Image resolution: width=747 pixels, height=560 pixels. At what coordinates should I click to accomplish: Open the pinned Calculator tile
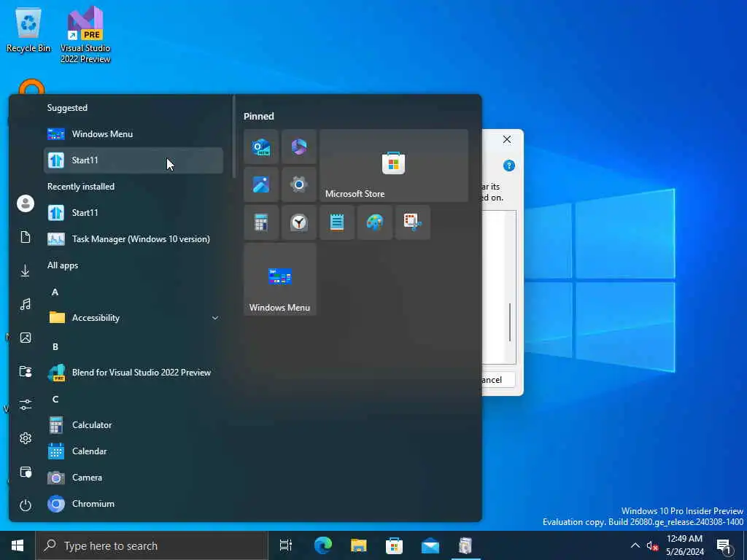click(261, 222)
